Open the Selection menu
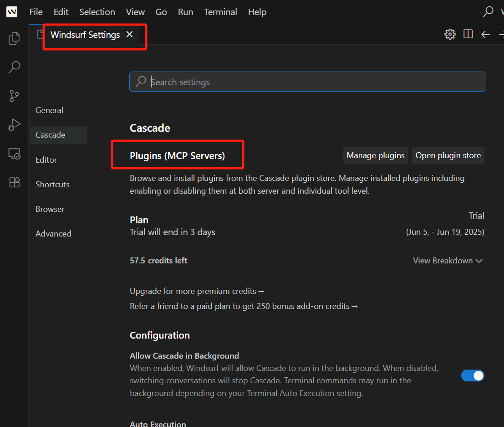 point(97,12)
